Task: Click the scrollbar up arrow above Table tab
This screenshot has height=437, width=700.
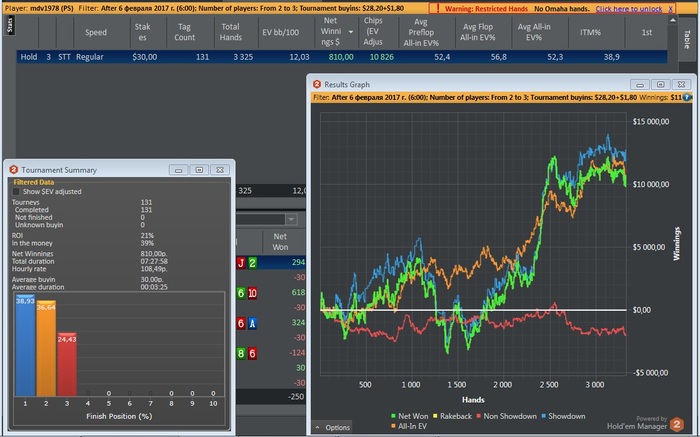Action: pyautogui.click(x=673, y=20)
